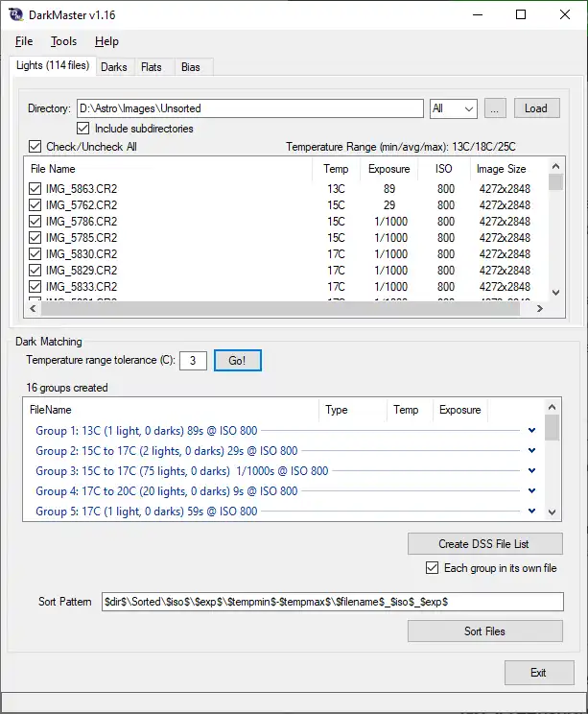This screenshot has width=588, height=714.
Task: Select Group 5: 17C 59s text
Action: click(x=147, y=511)
